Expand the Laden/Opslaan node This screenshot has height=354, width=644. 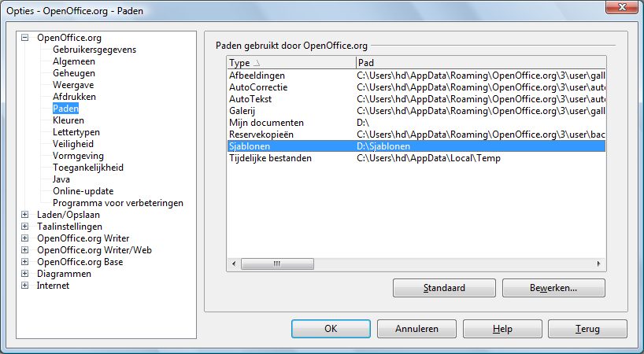(25, 215)
